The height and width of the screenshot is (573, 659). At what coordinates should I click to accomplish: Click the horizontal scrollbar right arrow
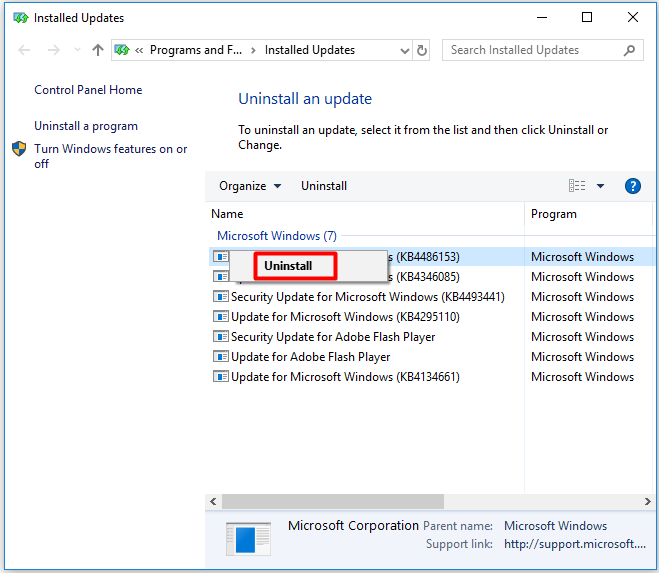(647, 501)
